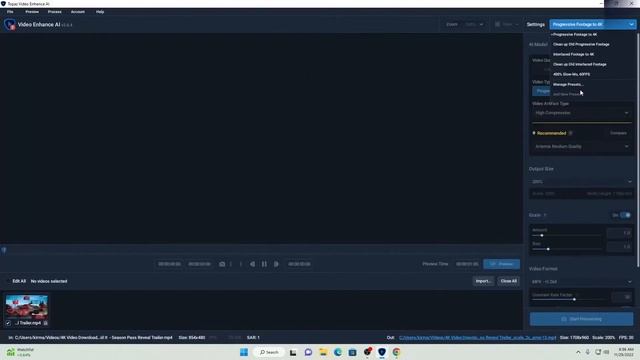
Task: Click the weather widget on the taskbar
Action: click(20, 352)
